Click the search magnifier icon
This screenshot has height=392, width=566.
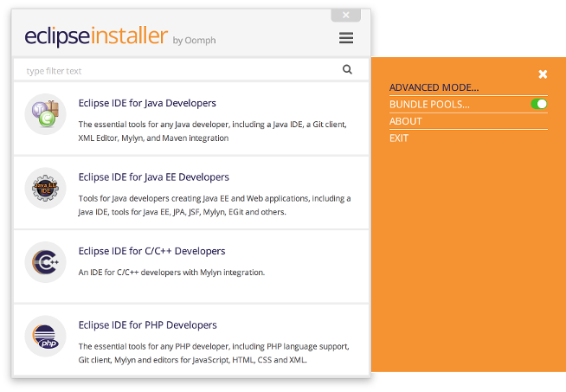347,69
